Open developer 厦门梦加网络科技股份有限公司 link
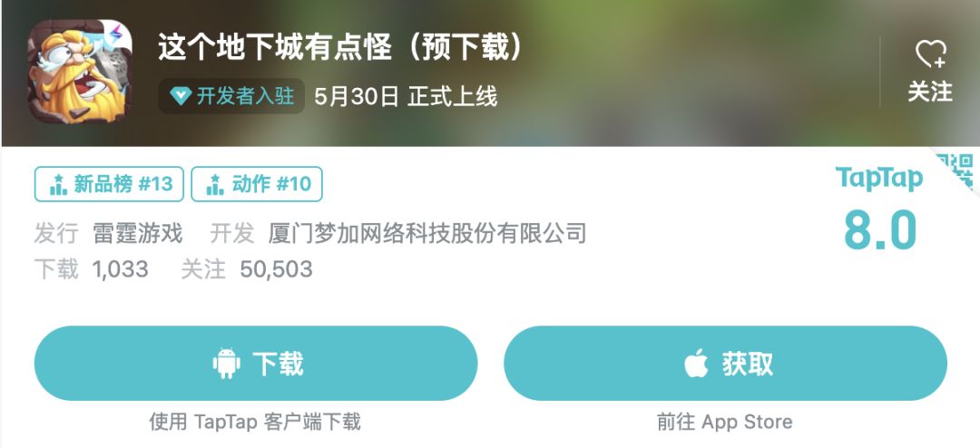The width and height of the screenshot is (980, 448). [x=427, y=234]
